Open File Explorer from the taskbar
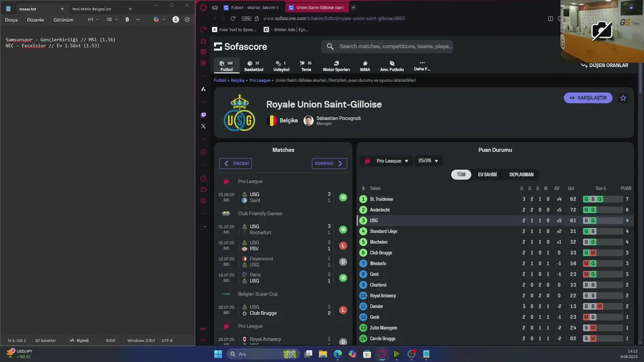The height and width of the screenshot is (362, 644). tap(323, 354)
